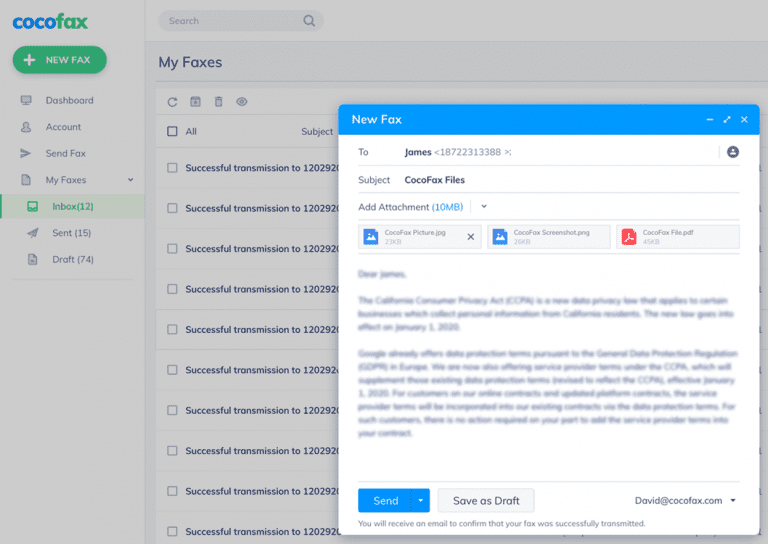
Task: Click the cocofax logo
Action: (x=50, y=22)
